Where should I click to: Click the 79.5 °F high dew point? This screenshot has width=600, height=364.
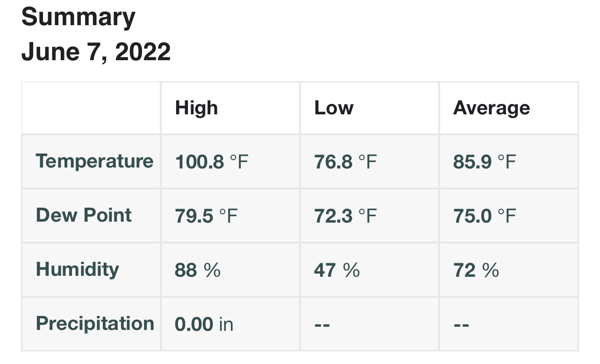pos(206,216)
